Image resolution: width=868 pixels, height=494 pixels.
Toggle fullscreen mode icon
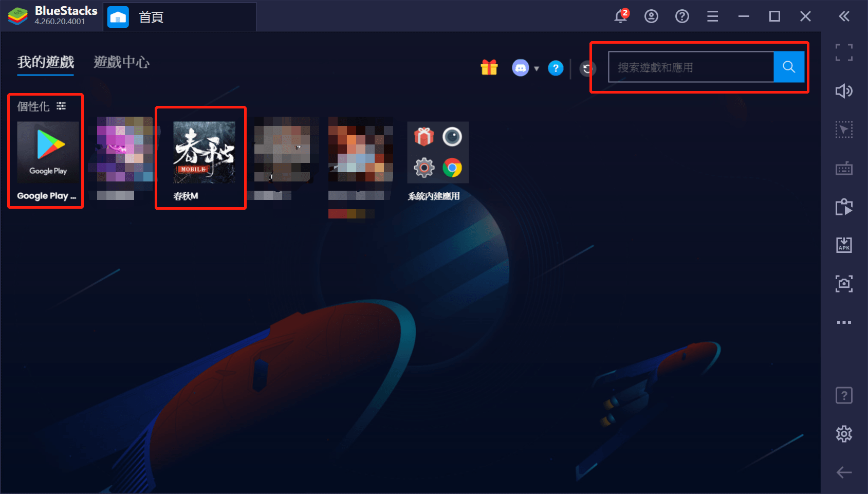[x=844, y=52]
